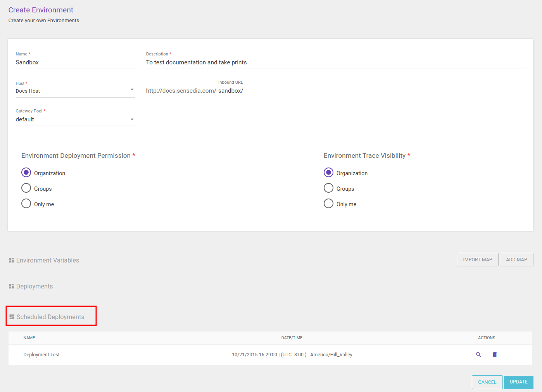
Task: Select Groups for Environment Trace Visibility
Action: click(328, 188)
